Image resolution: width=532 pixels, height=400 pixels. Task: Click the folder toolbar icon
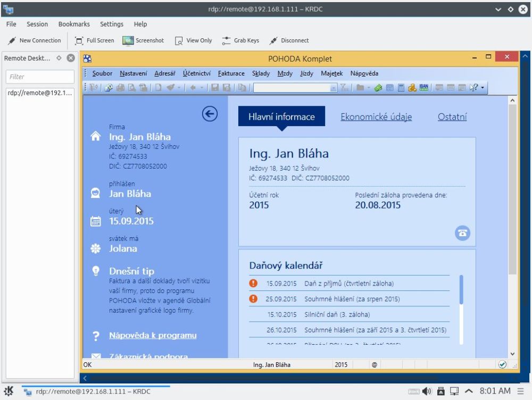[360, 88]
